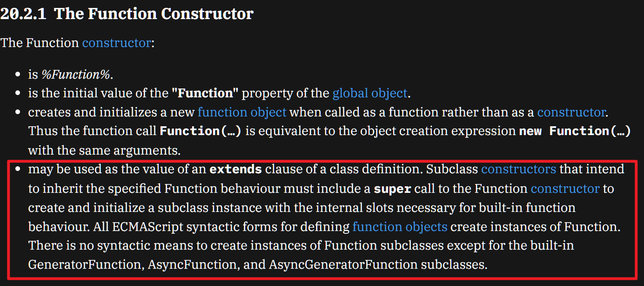The height and width of the screenshot is (286, 644).
Task: Open the plural "function objects" link
Action: 400,227
